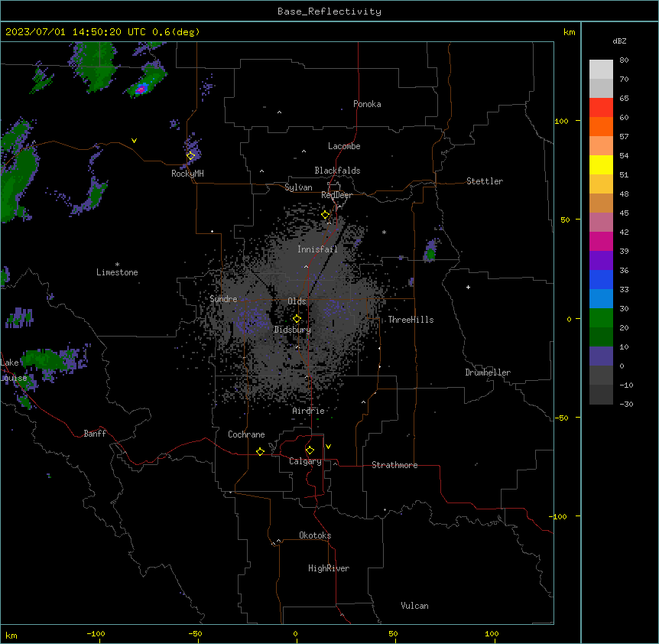Pick the orange 60 dBZ legend swatch

601,126
